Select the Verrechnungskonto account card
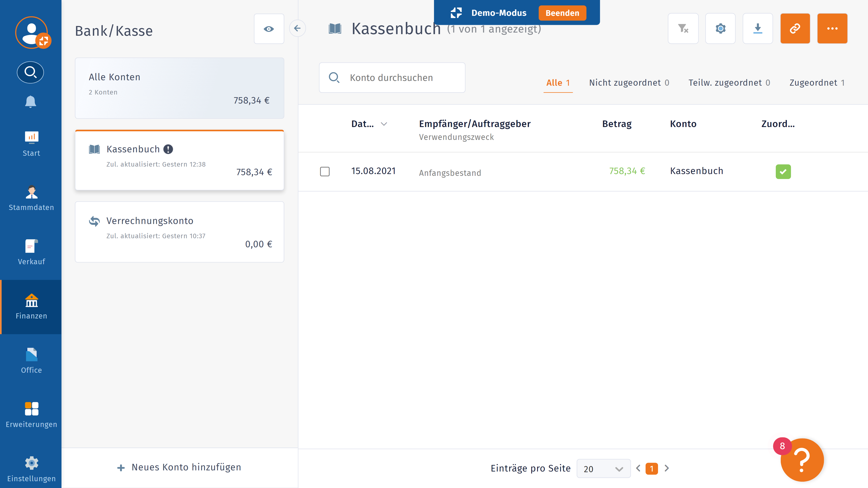The height and width of the screenshot is (488, 868). point(179,232)
